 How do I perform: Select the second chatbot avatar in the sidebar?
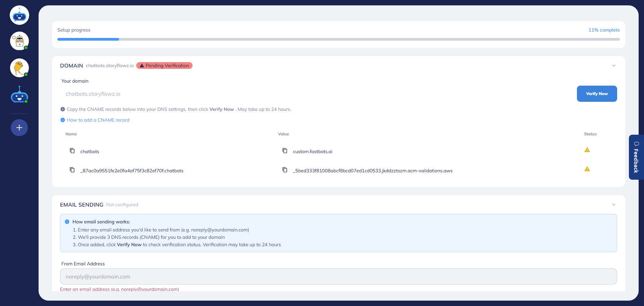pos(19,41)
